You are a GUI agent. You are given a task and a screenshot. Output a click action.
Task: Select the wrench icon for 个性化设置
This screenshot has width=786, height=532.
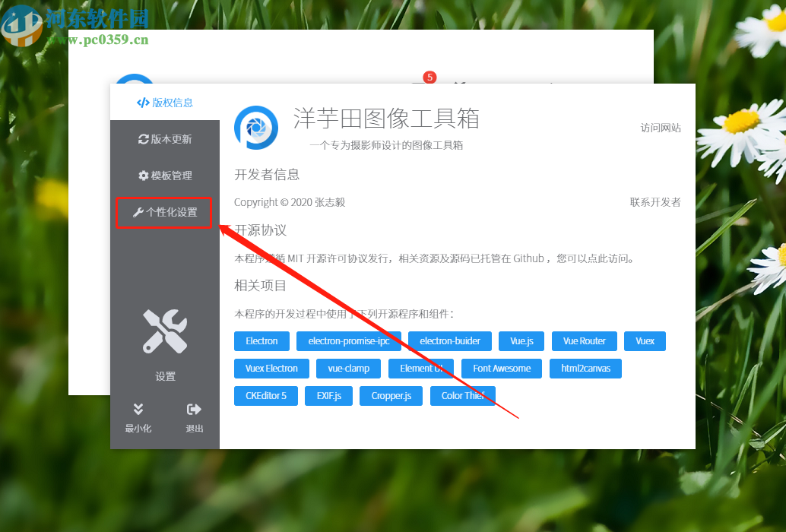click(x=140, y=213)
